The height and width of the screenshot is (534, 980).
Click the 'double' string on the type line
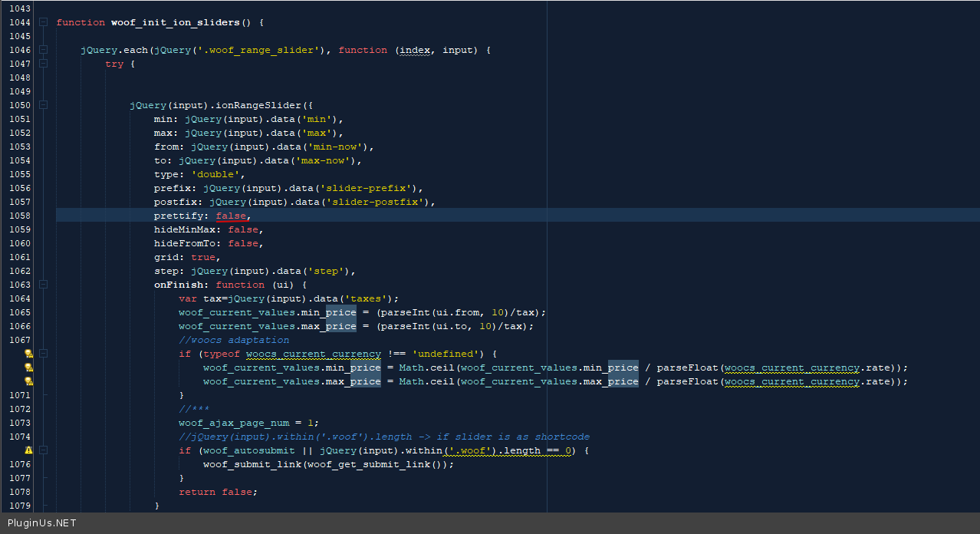point(215,174)
